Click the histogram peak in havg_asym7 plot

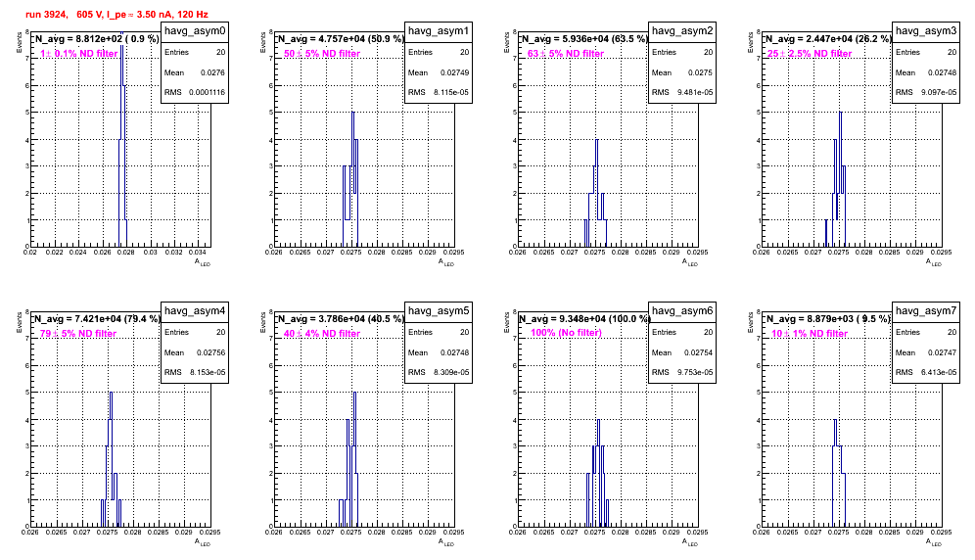coord(835,420)
